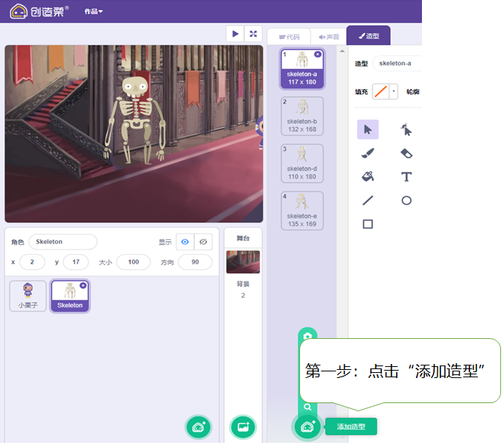Open the 作品 dropdown menu
Screen dimensions: 504x443
point(94,12)
